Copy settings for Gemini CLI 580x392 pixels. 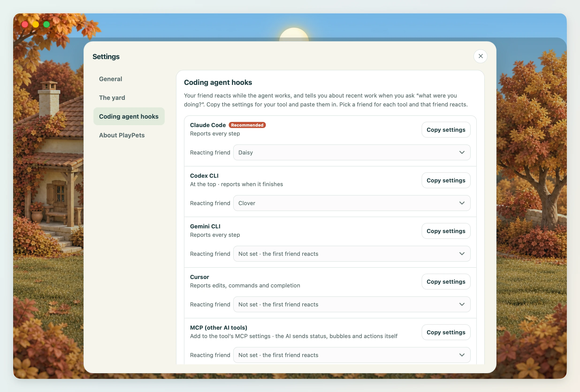(x=446, y=231)
